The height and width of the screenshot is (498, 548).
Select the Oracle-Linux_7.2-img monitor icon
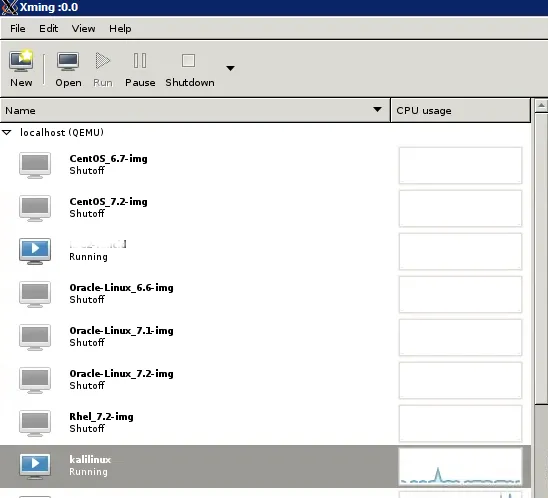[35, 380]
